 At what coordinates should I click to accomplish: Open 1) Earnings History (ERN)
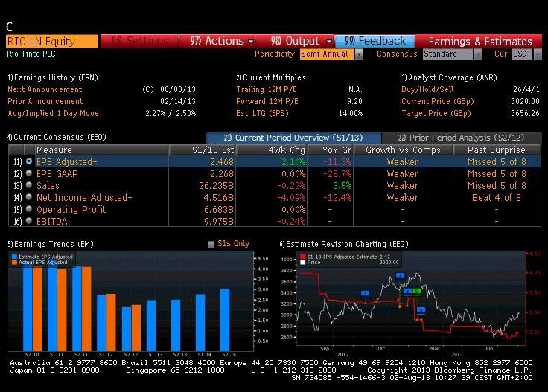tap(53, 77)
